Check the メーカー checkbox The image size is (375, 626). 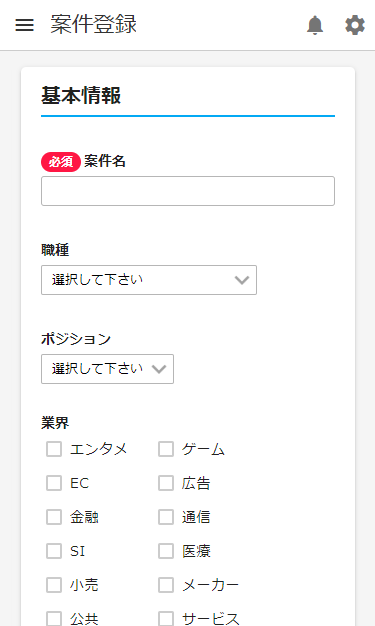pos(166,585)
